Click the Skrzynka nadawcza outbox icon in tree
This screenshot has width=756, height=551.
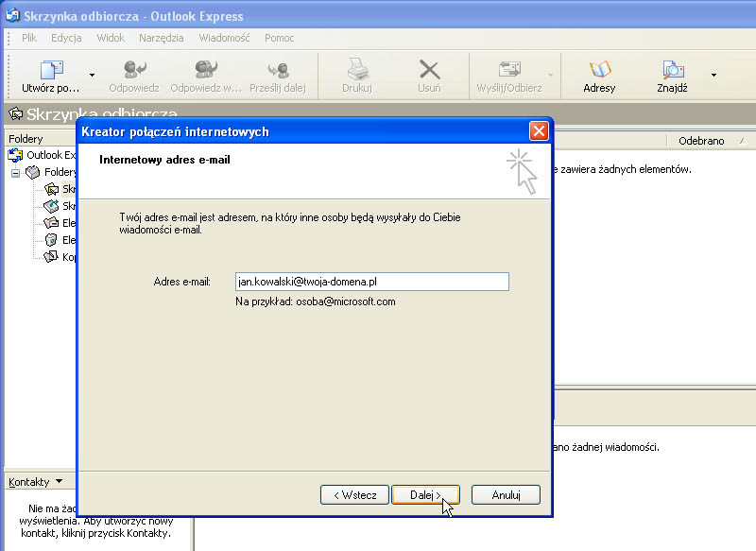point(51,206)
